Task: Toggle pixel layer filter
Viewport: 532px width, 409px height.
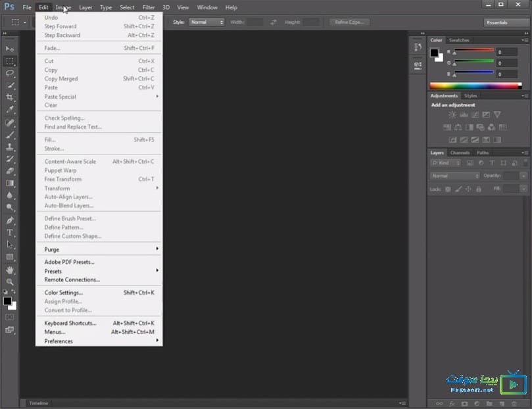Action: pyautogui.click(x=470, y=163)
